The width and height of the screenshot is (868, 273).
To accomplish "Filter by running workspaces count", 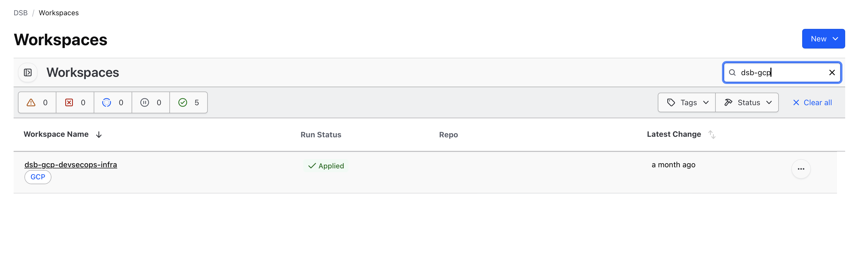I will 113,103.
